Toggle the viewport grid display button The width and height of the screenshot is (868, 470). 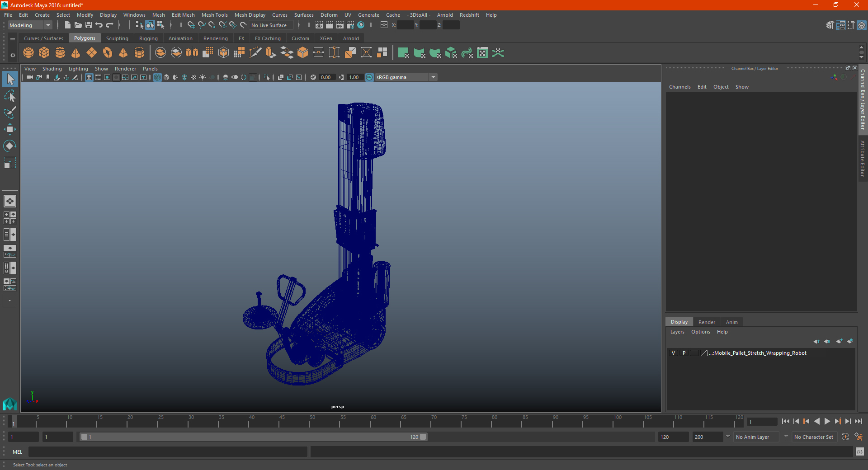click(89, 78)
